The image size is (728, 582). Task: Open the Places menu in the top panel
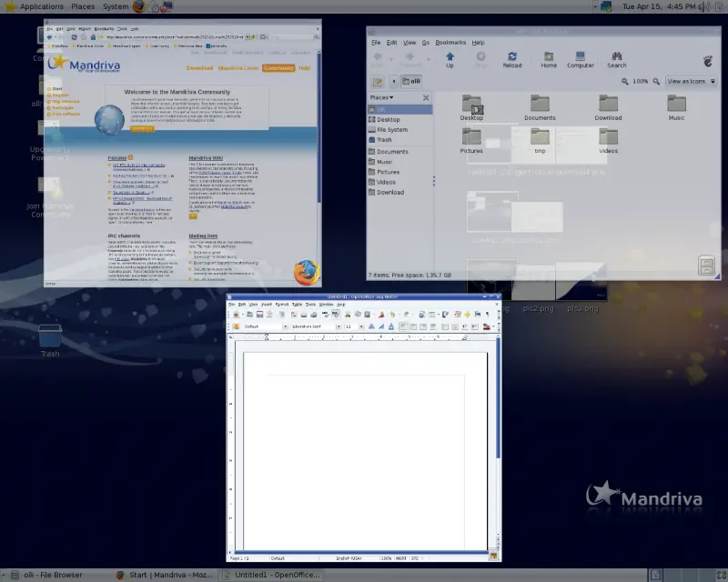(83, 6)
